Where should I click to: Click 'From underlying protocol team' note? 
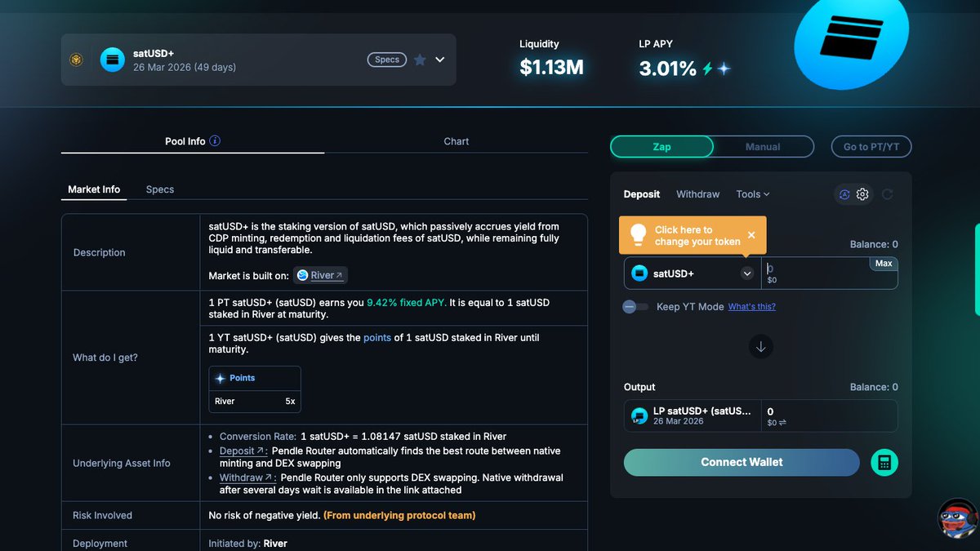coord(399,515)
